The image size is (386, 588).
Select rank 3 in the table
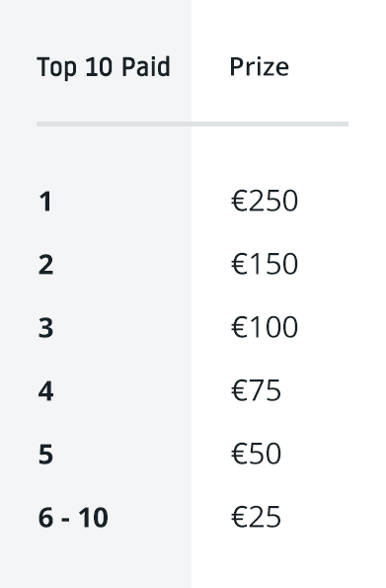click(45, 328)
